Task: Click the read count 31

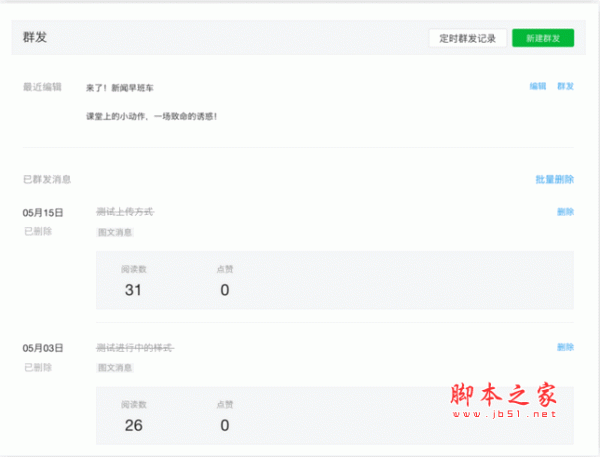Action: tap(133, 290)
